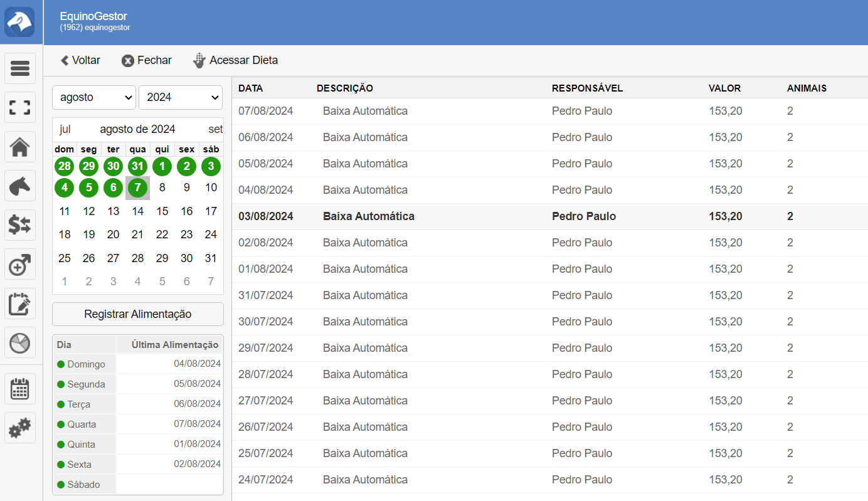The width and height of the screenshot is (868, 501).
Task: Toggle fullscreen mode icon
Action: (20, 107)
